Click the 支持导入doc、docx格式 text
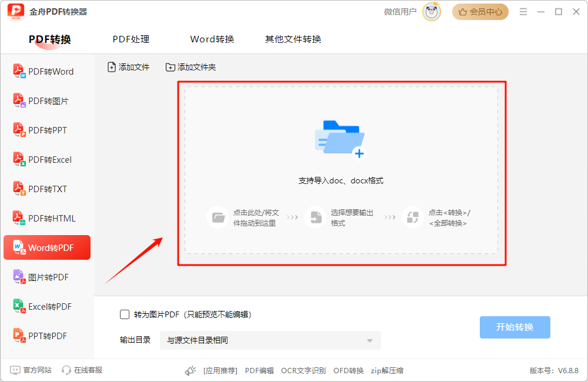The height and width of the screenshot is (382, 588). (341, 180)
